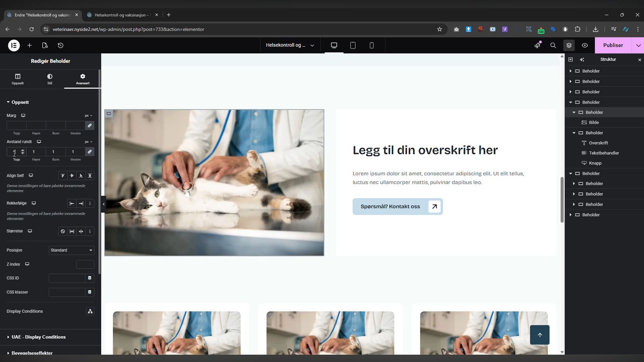Click the Struktur AI sparkle icon
Screen dimensions: 644x362
tap(582, 60)
